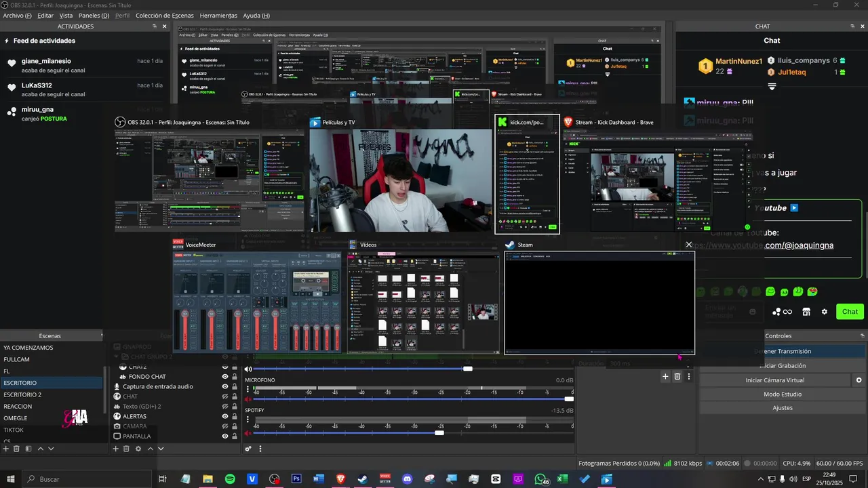Open Photoshop from the taskbar
868x488 pixels.
pyautogui.click(x=296, y=479)
